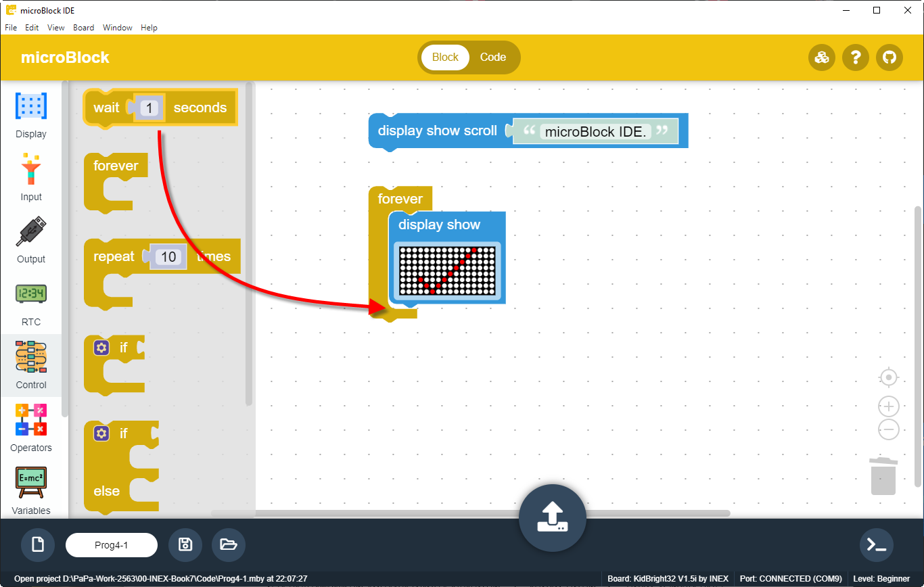Open help via the question mark icon

pyautogui.click(x=856, y=57)
